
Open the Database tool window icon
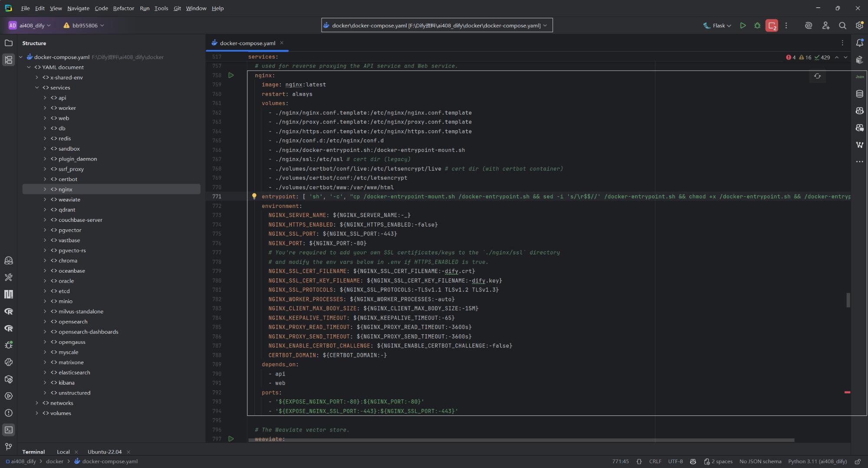(x=859, y=94)
